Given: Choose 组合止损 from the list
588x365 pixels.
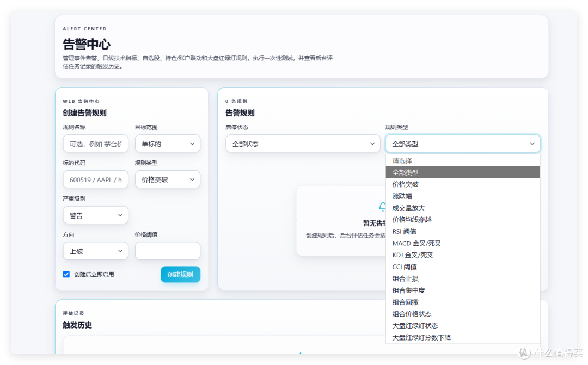Looking at the screenshot, I should pyautogui.click(x=463, y=279).
